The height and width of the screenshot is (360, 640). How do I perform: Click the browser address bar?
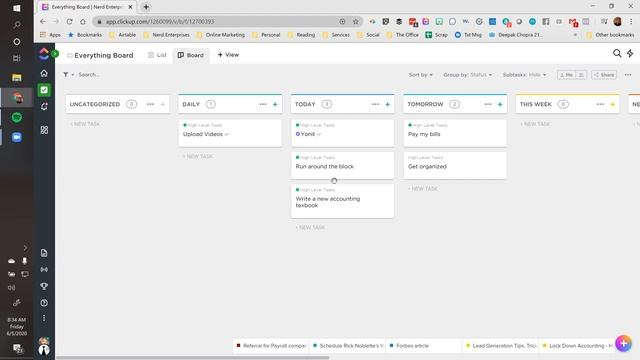(220, 22)
